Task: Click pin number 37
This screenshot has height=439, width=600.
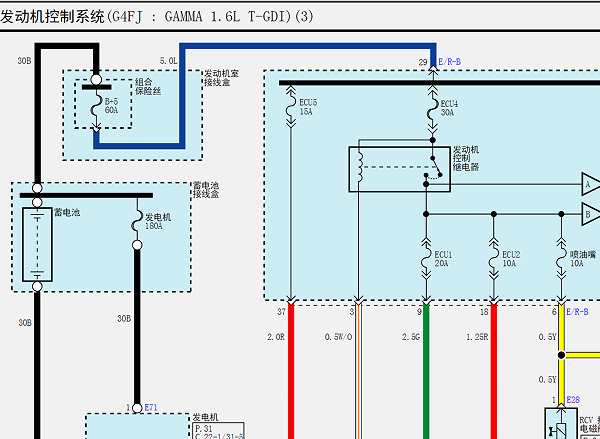Action: 281,312
